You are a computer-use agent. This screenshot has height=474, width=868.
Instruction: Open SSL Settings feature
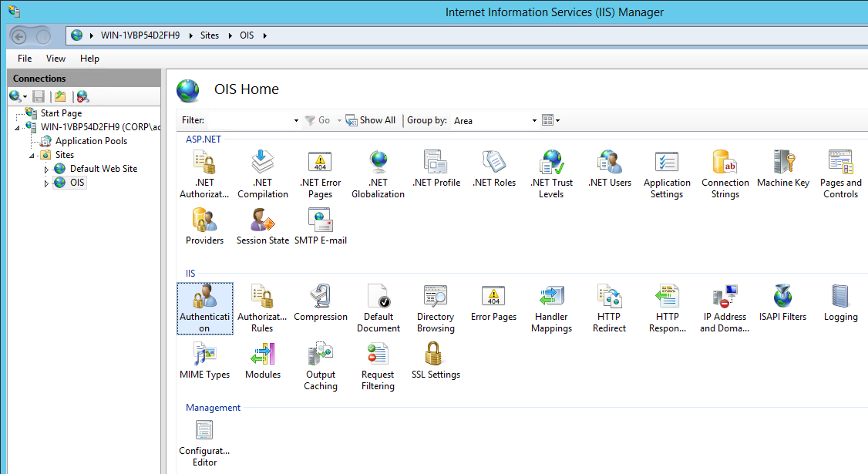[436, 361]
